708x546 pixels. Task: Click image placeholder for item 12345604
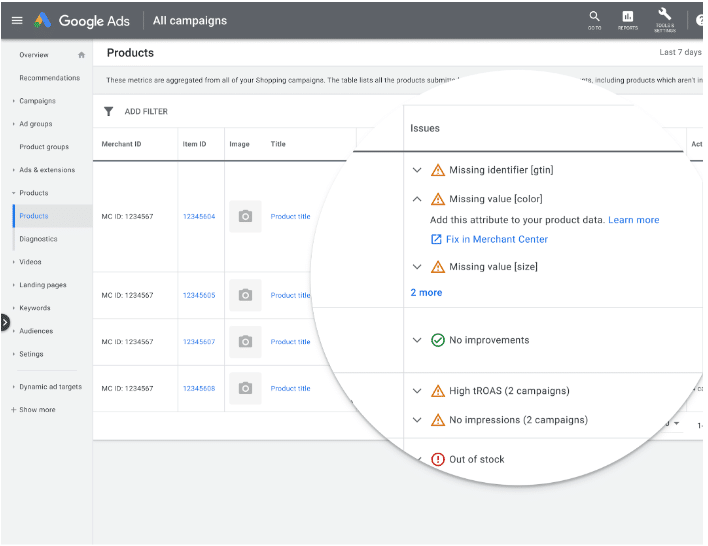coord(245,216)
